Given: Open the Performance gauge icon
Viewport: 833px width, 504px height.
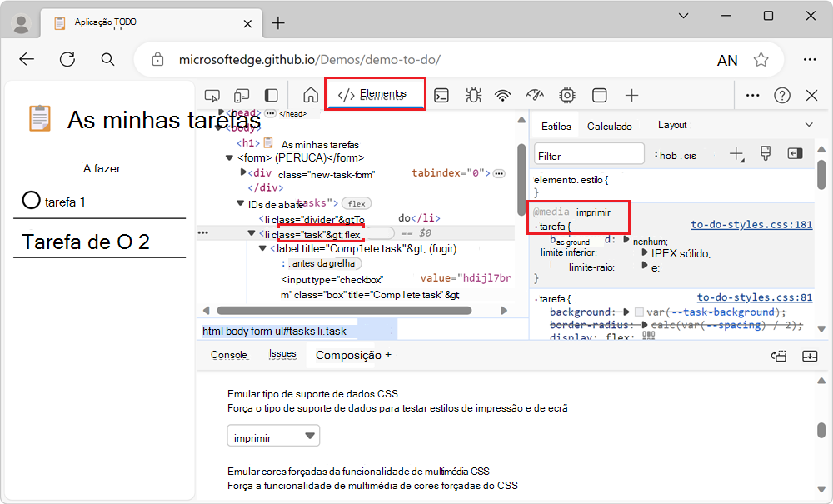Looking at the screenshot, I should [535, 96].
